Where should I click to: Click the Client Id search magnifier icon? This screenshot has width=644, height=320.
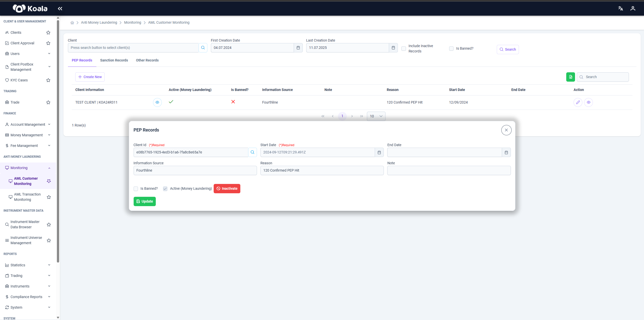click(252, 152)
